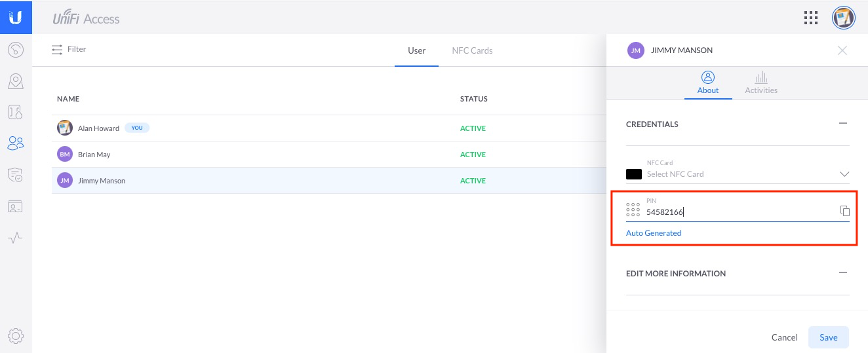868x353 pixels.
Task: Open the access policies shield icon
Action: (x=16, y=174)
